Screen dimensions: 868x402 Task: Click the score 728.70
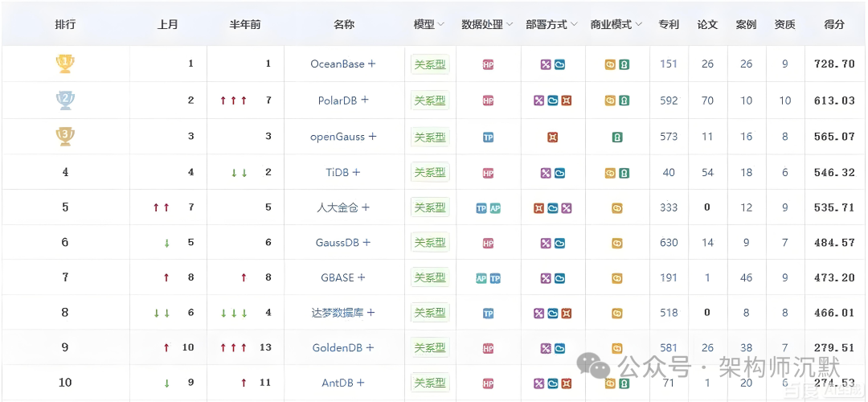point(834,64)
